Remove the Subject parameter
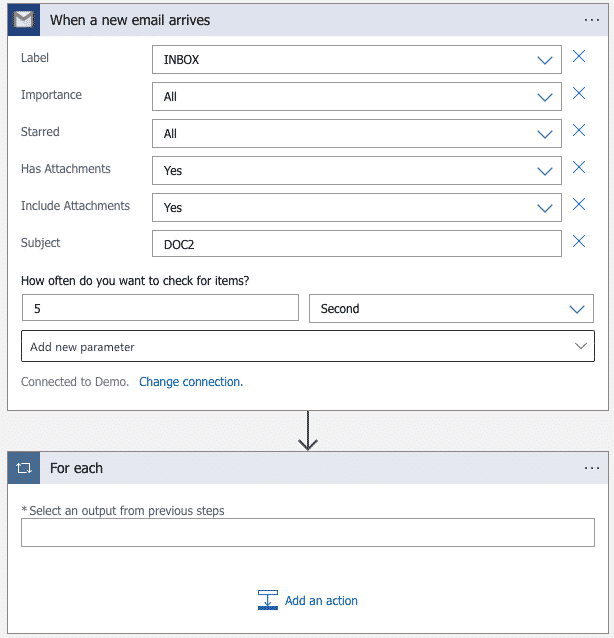614x638 pixels. point(579,242)
